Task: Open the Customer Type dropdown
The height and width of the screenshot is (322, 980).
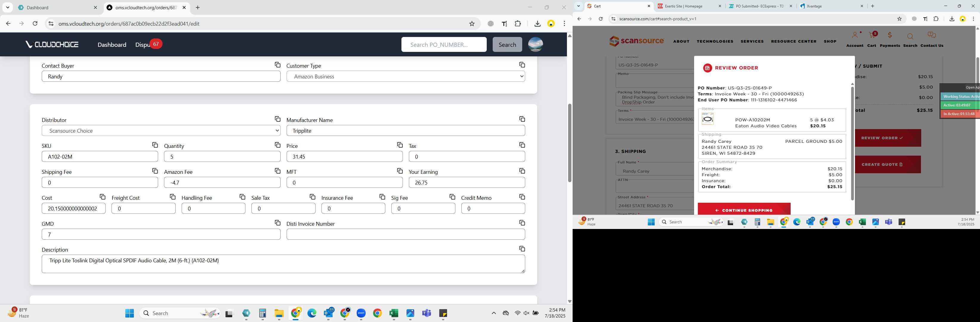Action: tap(406, 76)
